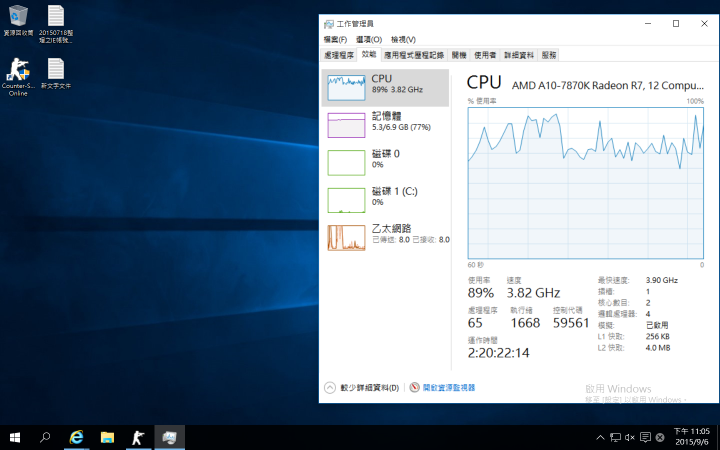Switch to the 使用者 tab
The width and height of the screenshot is (720, 450).
pyautogui.click(x=485, y=55)
